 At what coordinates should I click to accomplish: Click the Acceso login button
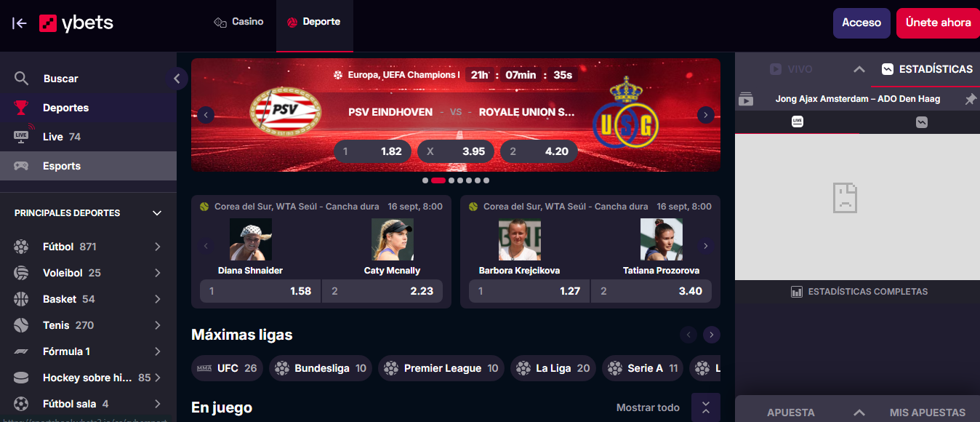click(x=861, y=23)
